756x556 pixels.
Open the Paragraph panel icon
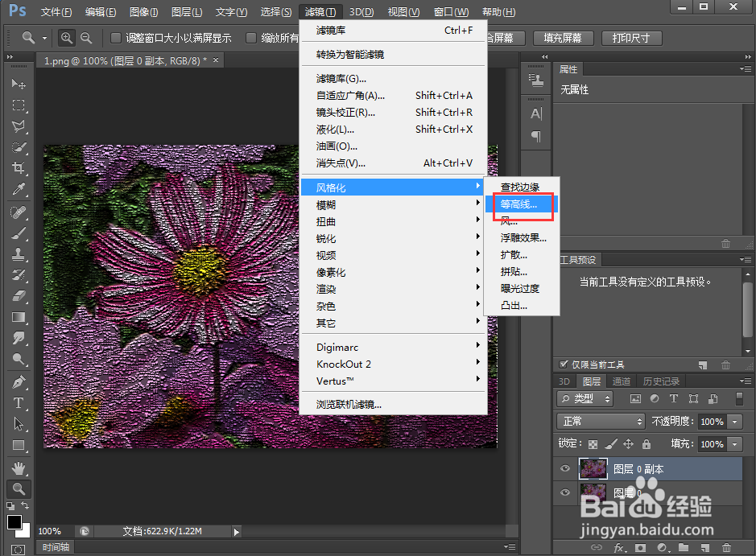[x=536, y=137]
